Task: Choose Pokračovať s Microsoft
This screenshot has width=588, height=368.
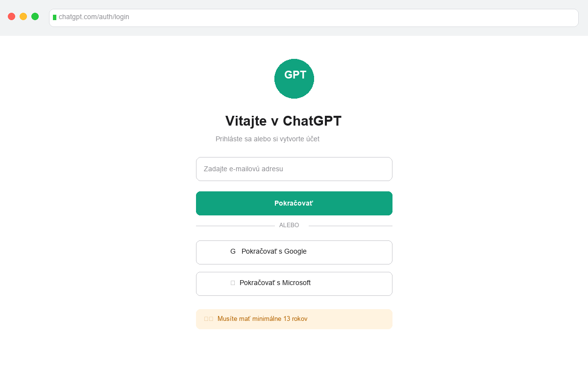Action: (294, 283)
